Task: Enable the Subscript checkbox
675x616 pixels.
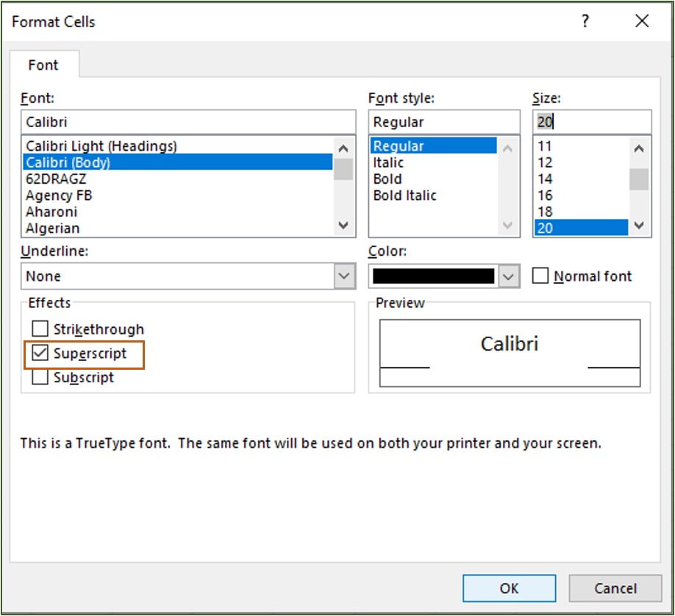Action: pos(40,376)
